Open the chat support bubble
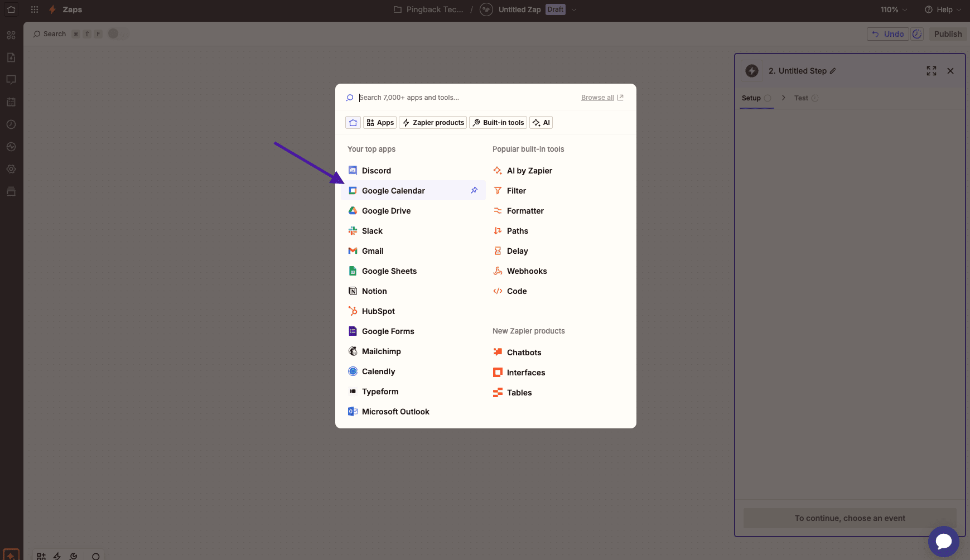 (943, 541)
